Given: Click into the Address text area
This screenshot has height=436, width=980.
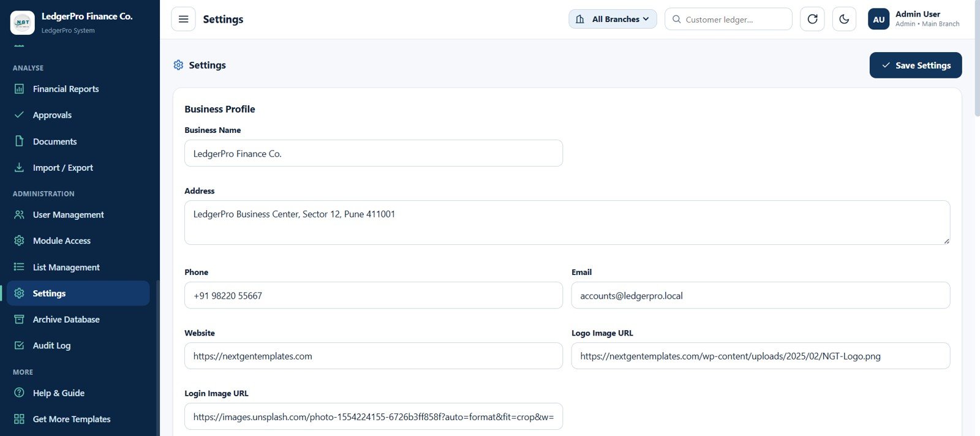Looking at the screenshot, I should point(567,222).
